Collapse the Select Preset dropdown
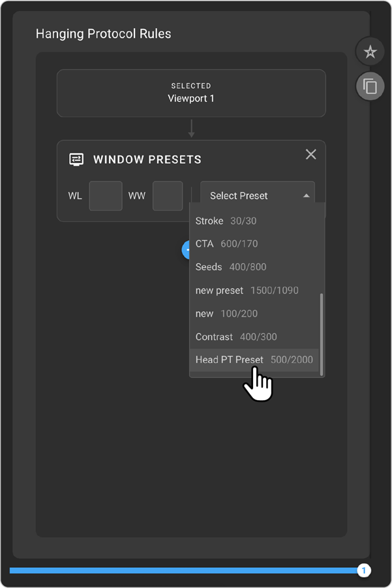Viewport: 392px width, 588px height. pyautogui.click(x=257, y=196)
